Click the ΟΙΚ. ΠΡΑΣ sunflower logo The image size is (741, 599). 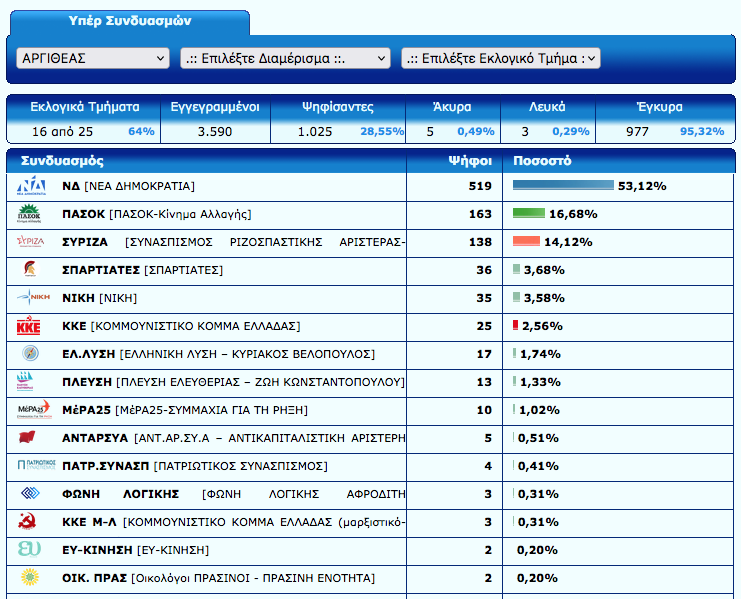coord(31,578)
